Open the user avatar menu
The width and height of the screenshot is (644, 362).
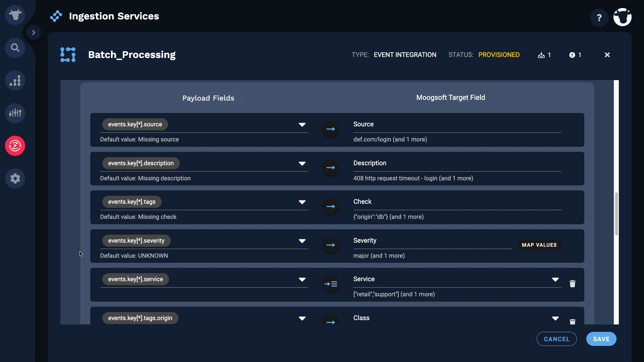623,17
